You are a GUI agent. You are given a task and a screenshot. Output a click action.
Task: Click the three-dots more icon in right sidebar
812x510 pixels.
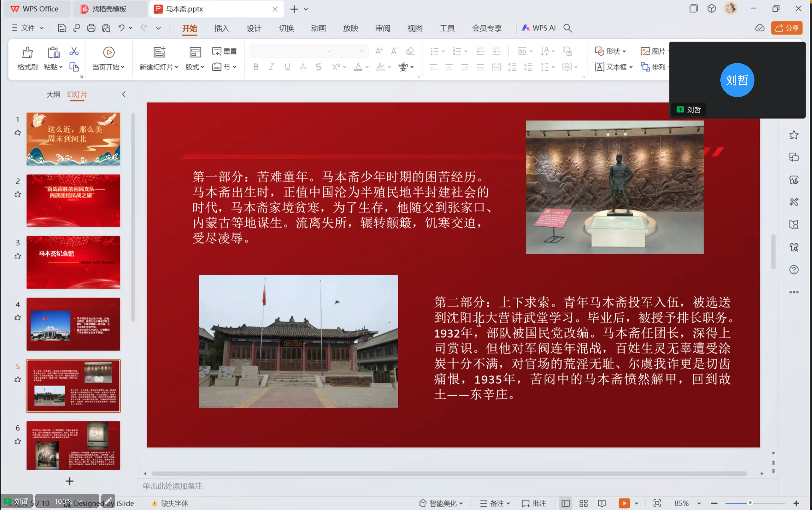coord(794,292)
